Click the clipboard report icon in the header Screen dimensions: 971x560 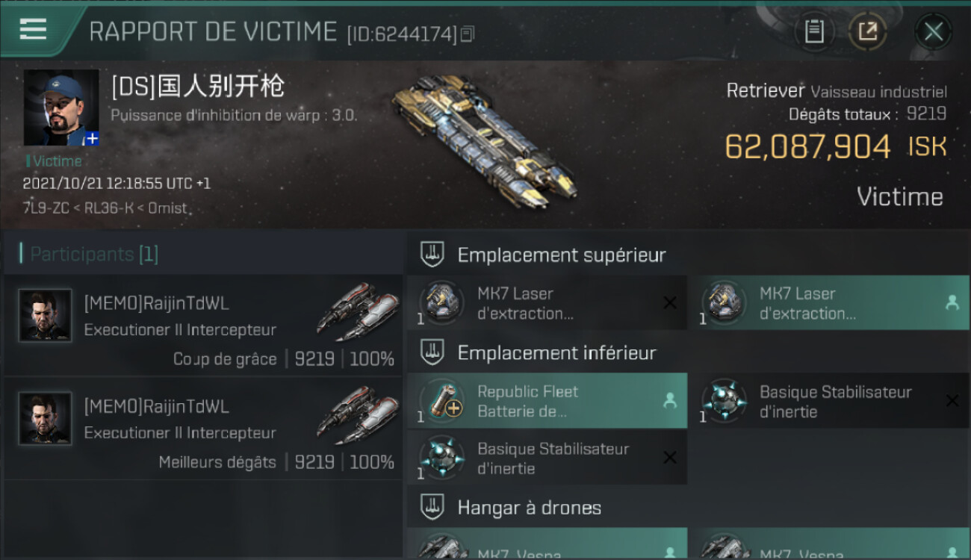pyautogui.click(x=814, y=31)
